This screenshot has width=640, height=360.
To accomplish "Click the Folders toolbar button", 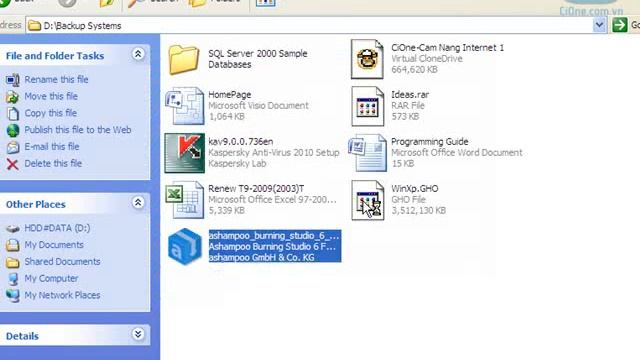I will click(x=215, y=3).
